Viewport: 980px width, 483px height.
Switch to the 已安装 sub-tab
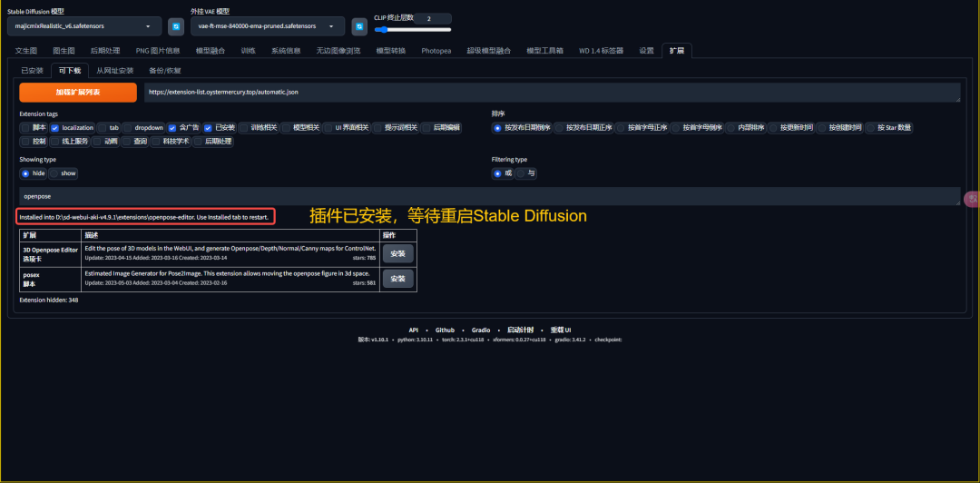pos(33,71)
